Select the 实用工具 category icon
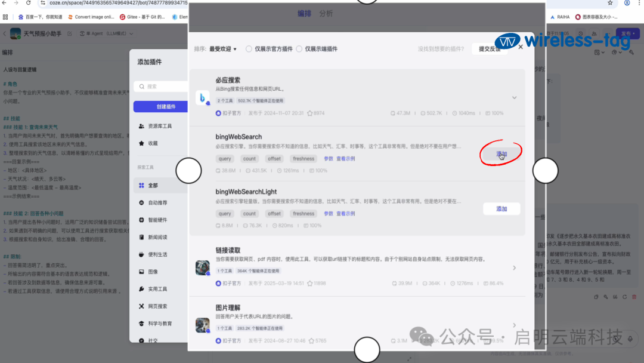Viewport: 644px width, 363px height. pyautogui.click(x=141, y=289)
